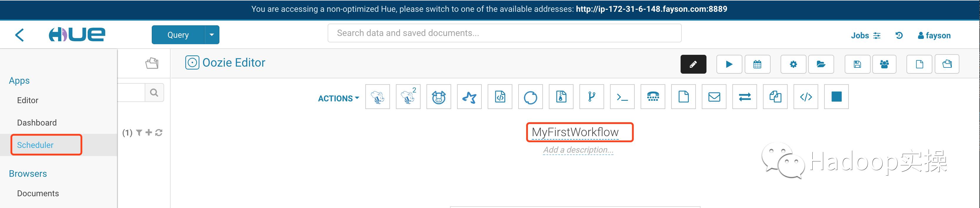Submit workflow with play button

tap(729, 64)
